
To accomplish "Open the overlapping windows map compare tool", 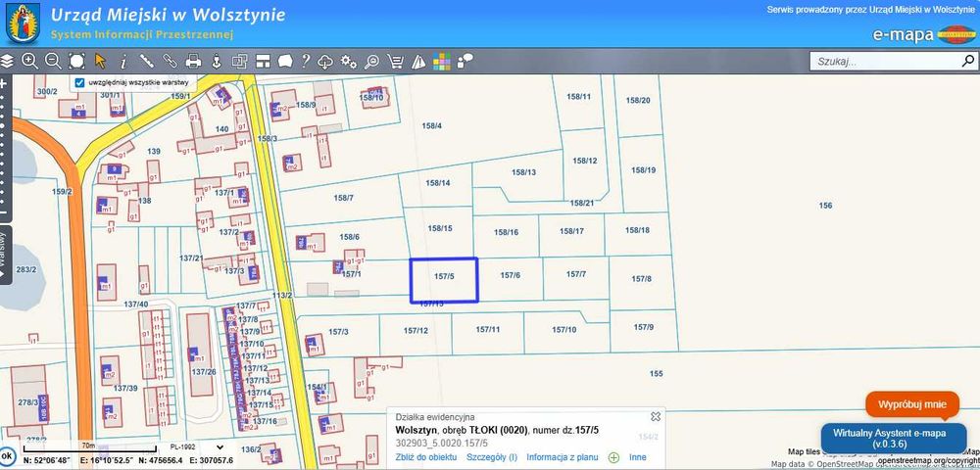I will (240, 61).
